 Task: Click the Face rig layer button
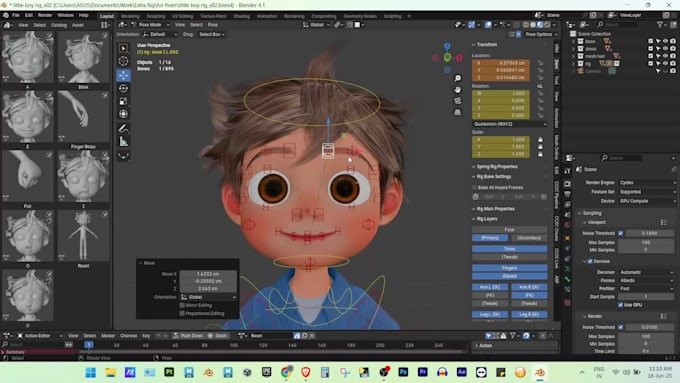(x=510, y=229)
